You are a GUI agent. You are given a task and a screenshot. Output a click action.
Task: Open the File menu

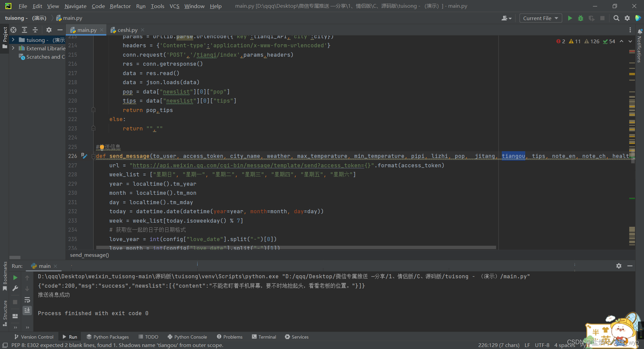click(x=23, y=6)
